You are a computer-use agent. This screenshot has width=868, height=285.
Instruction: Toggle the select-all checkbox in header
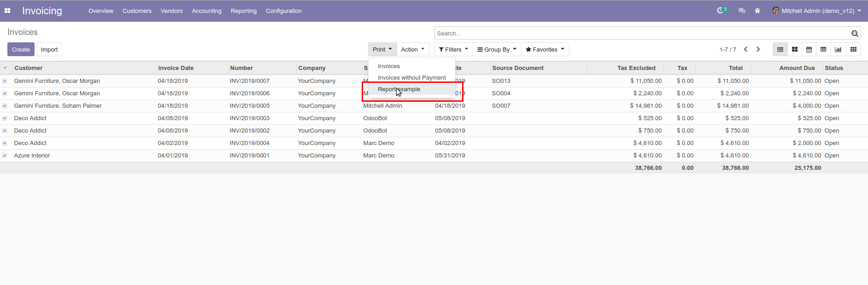point(5,68)
